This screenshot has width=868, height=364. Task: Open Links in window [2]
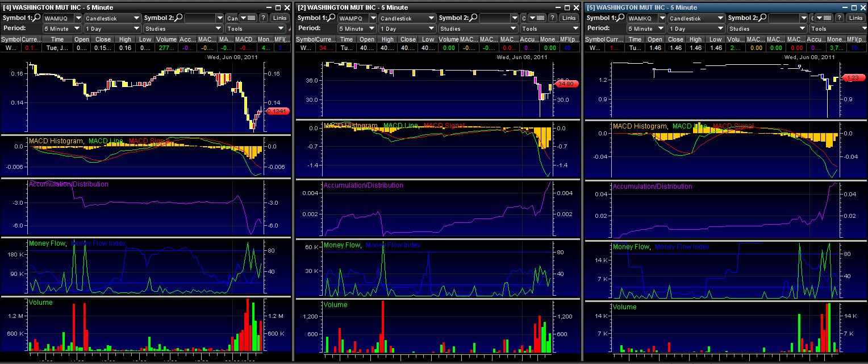(569, 18)
